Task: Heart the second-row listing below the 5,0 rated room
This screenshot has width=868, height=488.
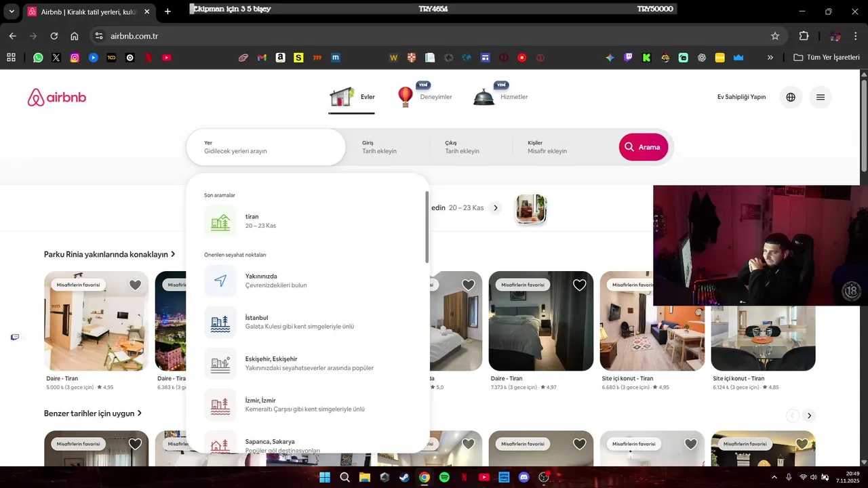Action: pyautogui.click(x=469, y=445)
